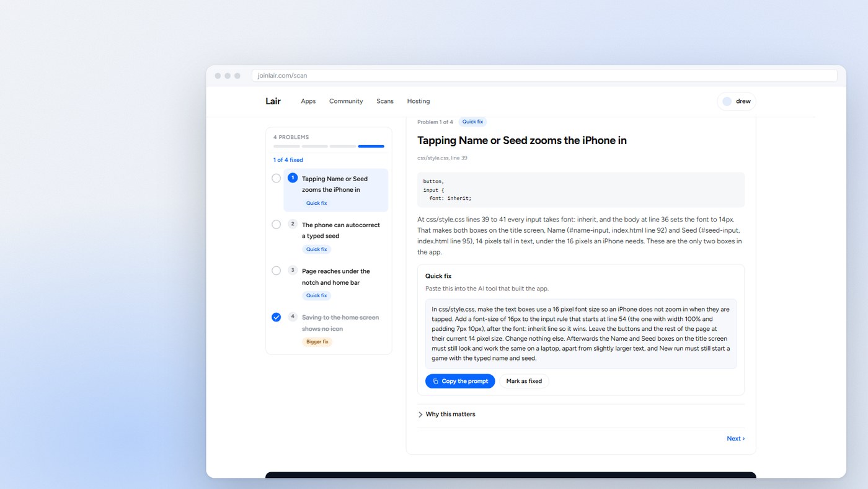Click the drew avatar icon

coord(727,101)
